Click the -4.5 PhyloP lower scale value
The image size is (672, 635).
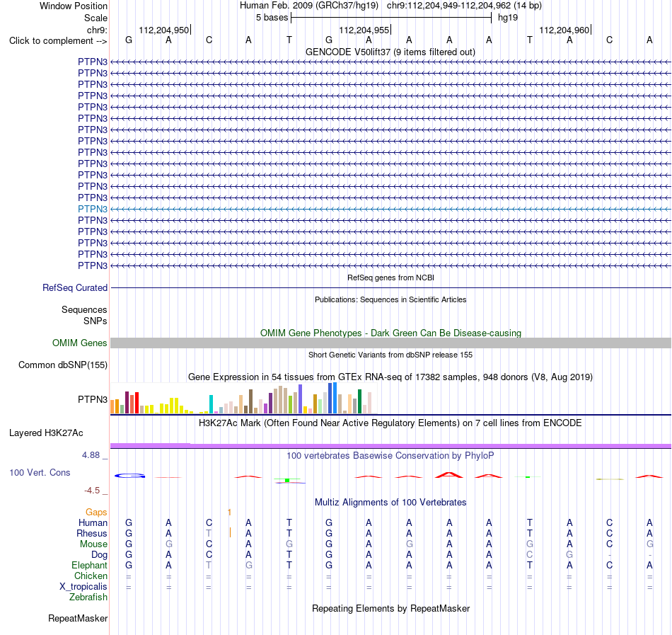[x=92, y=490]
